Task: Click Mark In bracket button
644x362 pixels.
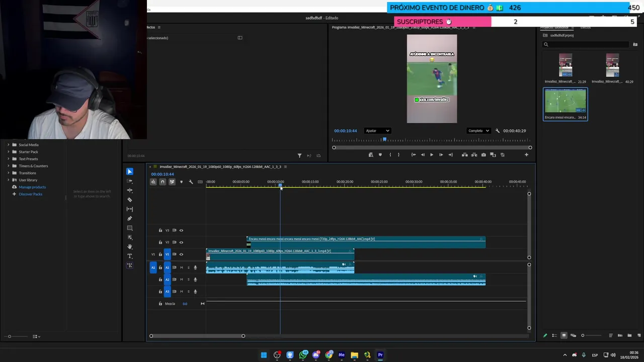Action: [390, 155]
